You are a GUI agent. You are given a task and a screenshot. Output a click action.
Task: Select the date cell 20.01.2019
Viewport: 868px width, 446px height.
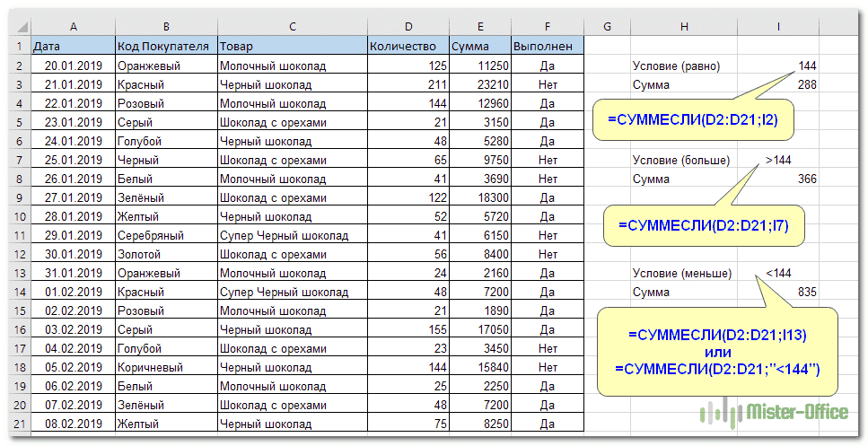72,66
